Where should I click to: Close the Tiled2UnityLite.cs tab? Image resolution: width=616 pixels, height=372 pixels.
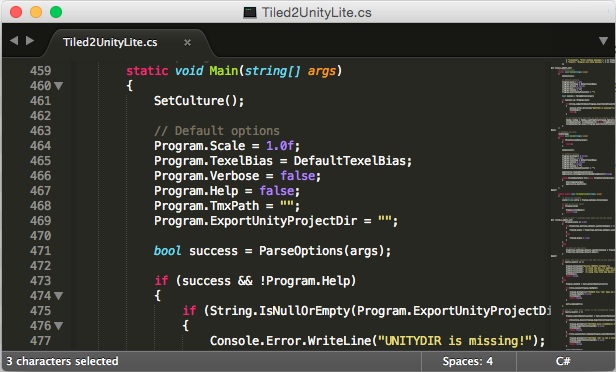[187, 42]
